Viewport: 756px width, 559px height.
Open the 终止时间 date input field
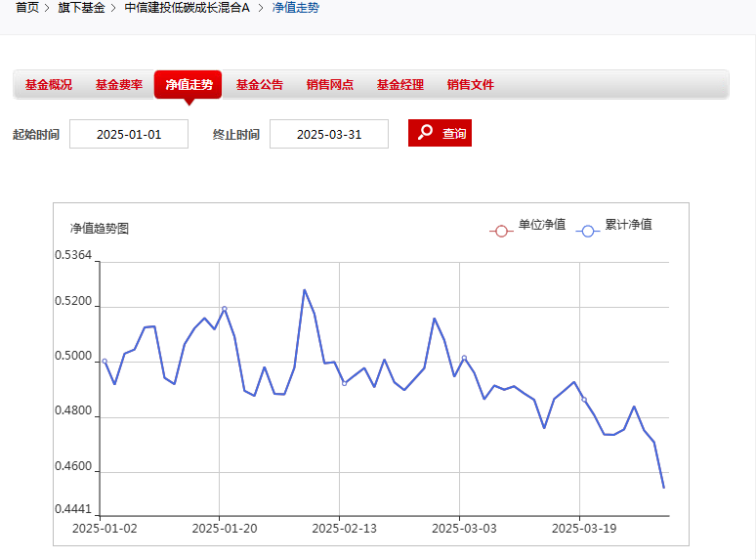click(329, 134)
